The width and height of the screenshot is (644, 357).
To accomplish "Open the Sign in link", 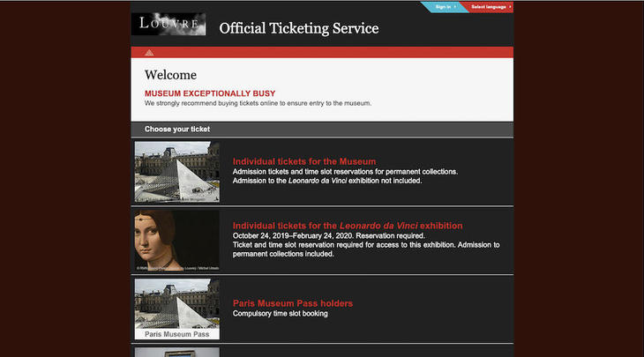I will pos(445,7).
